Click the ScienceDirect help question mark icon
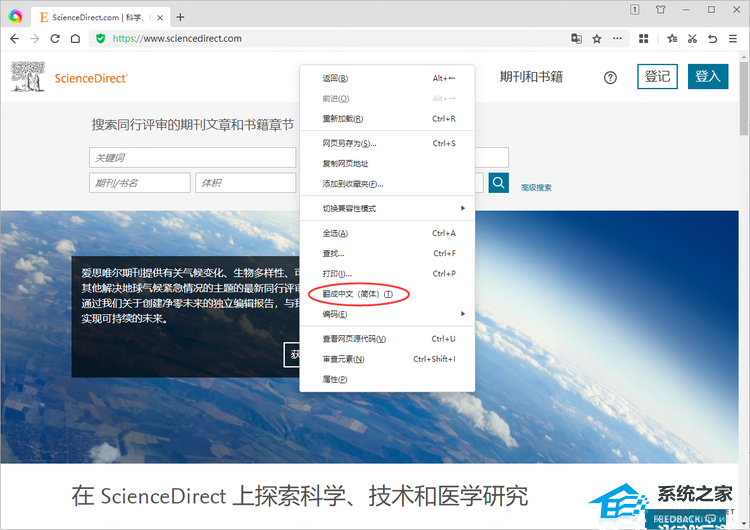 (610, 77)
